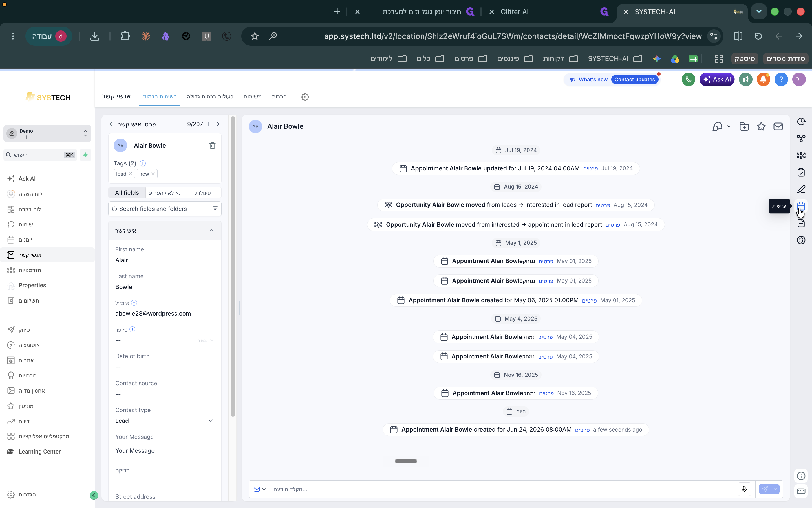The height and width of the screenshot is (508, 812).
Task: Open appointments icon in right sidebar
Action: pyautogui.click(x=801, y=206)
